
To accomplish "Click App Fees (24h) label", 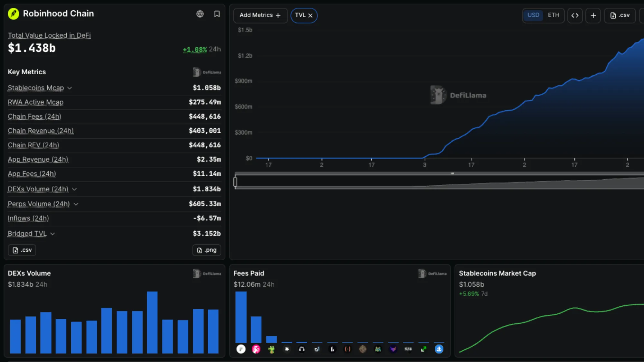I will pos(32,174).
